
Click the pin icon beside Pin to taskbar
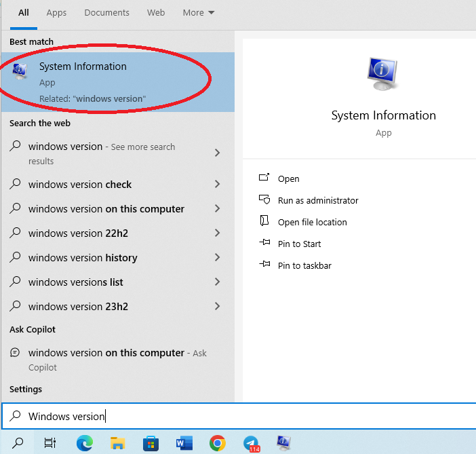pos(264,264)
